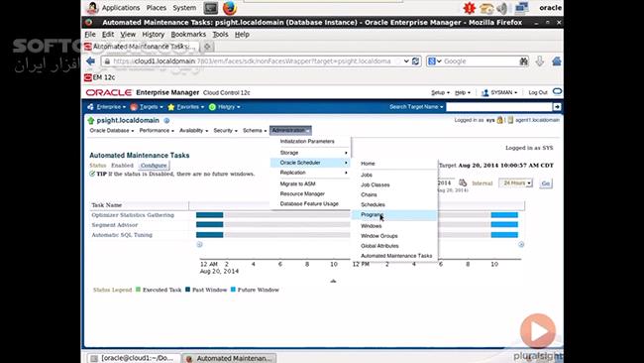Open the EM 12c bookmark
This screenshot has height=363, width=644.
pos(99,77)
